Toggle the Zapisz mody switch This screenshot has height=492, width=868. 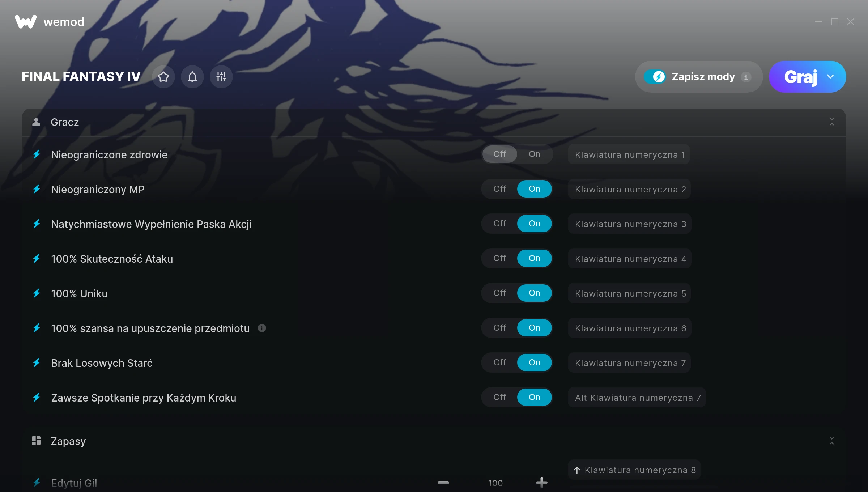click(x=655, y=77)
